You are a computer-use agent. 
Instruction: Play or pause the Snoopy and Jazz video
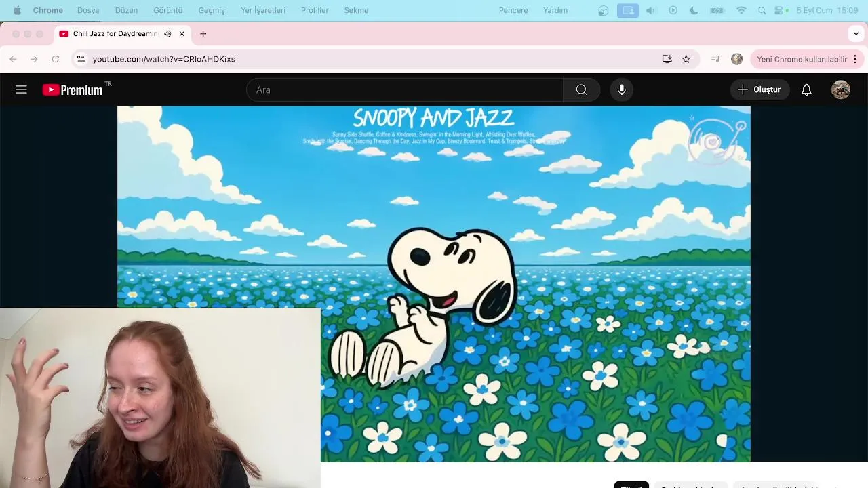(434, 283)
